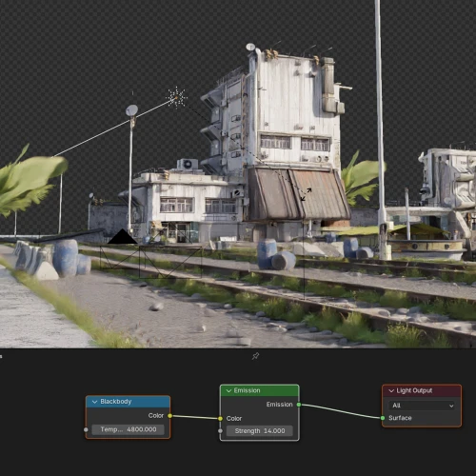This screenshot has height=476, width=476.
Task: Select the Emission node title bar
Action: coord(260,390)
